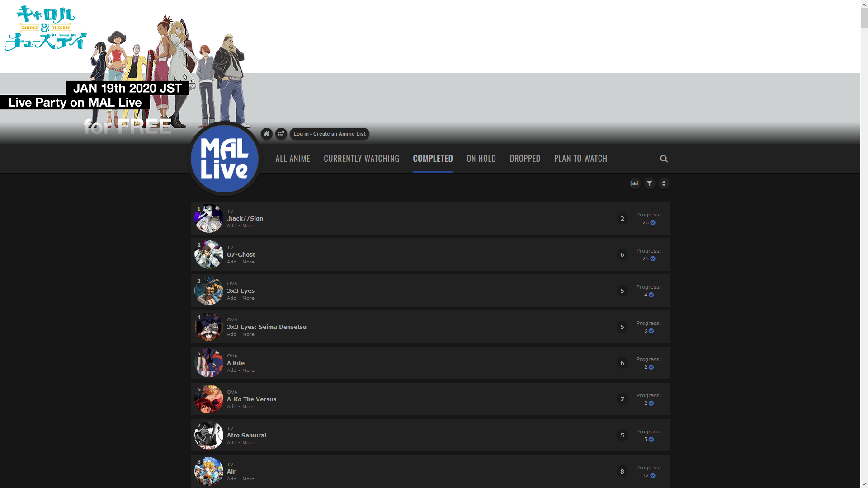Click the MAL Live circular logo
Screen dimensions: 868x488
pos(225,159)
